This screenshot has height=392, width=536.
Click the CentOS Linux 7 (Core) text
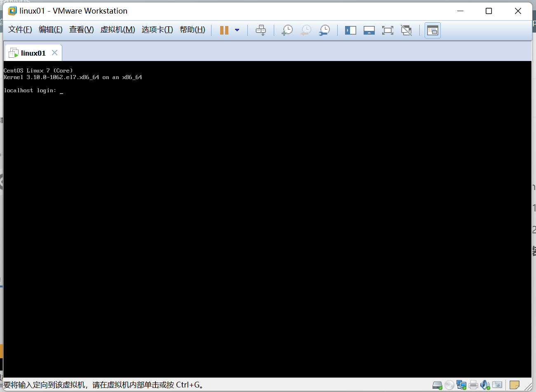(x=38, y=70)
